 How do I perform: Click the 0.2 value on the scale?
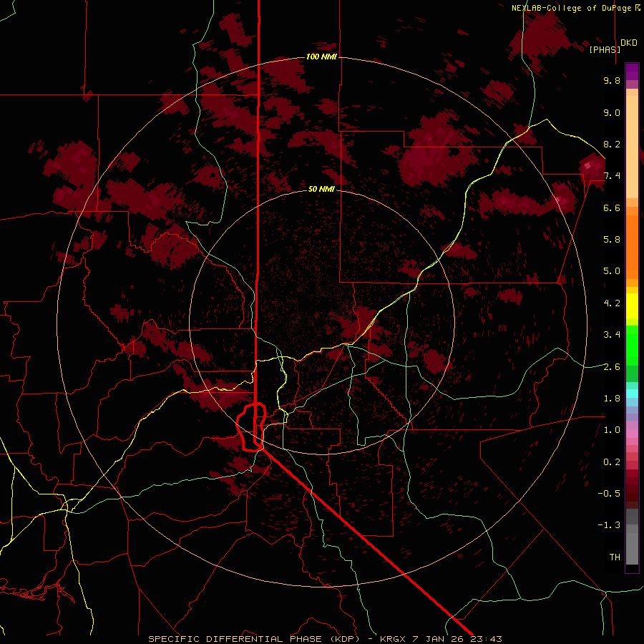[612, 462]
